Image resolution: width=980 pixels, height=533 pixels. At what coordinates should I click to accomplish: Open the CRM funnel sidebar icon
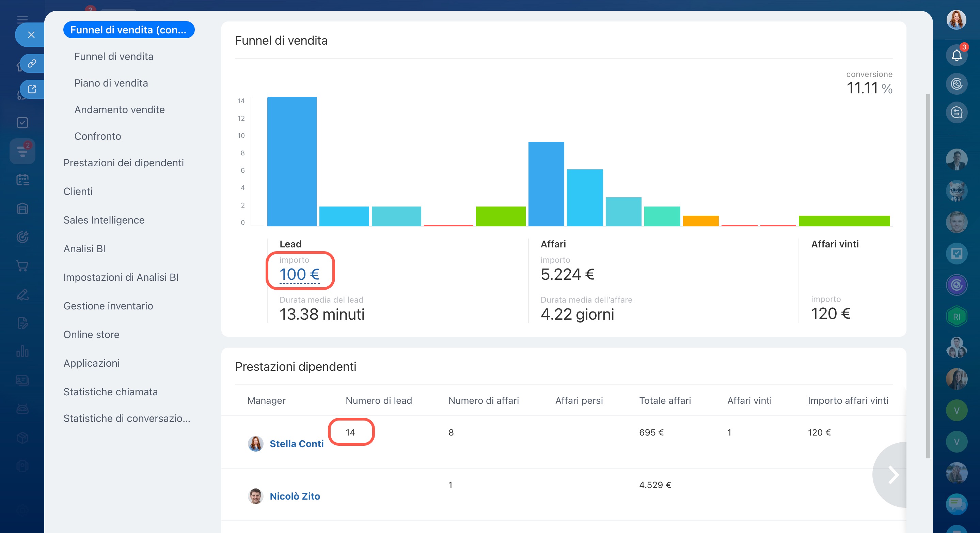coord(22,152)
